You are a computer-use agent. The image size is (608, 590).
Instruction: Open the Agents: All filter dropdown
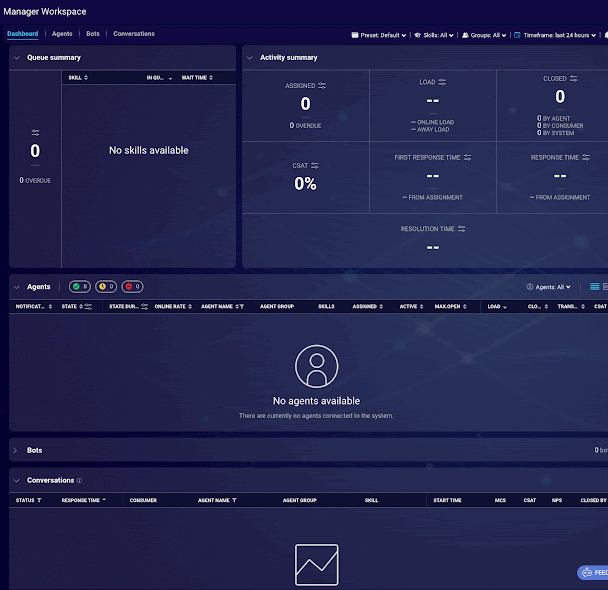click(548, 287)
